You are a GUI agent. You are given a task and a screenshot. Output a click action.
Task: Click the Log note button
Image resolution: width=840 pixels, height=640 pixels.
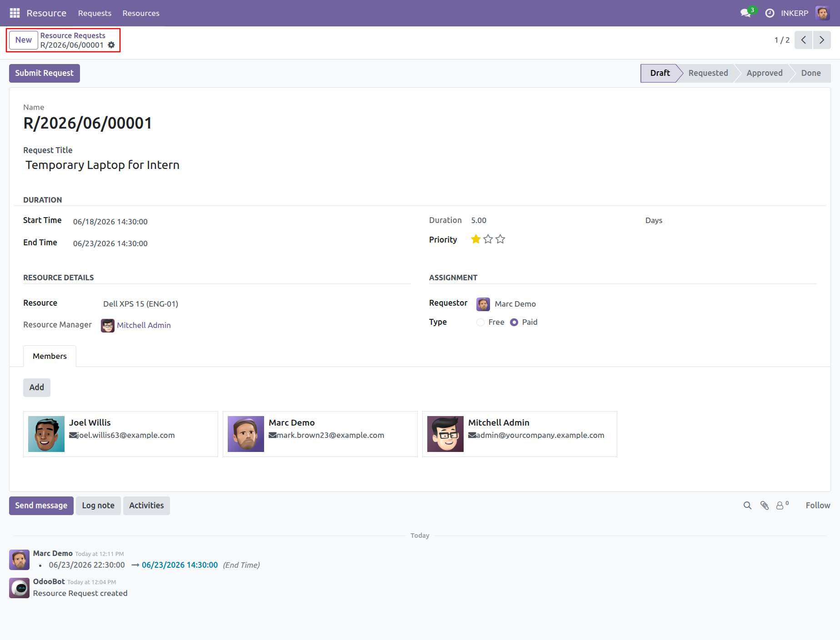pyautogui.click(x=98, y=506)
